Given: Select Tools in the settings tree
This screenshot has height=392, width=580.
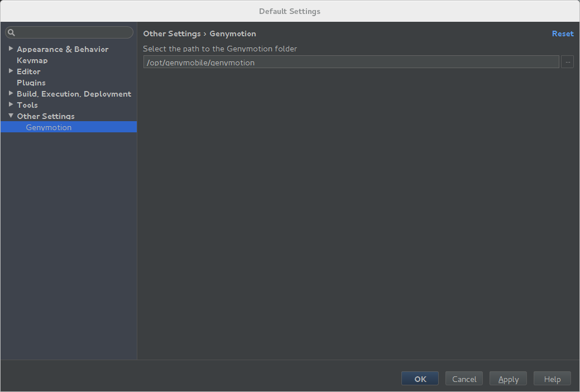Looking at the screenshot, I should pos(27,105).
